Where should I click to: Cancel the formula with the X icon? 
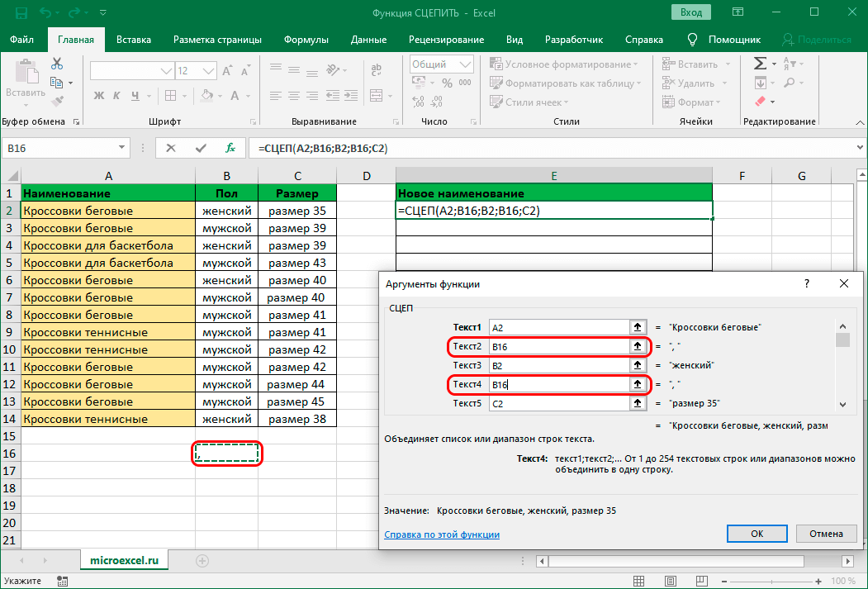tap(171, 148)
